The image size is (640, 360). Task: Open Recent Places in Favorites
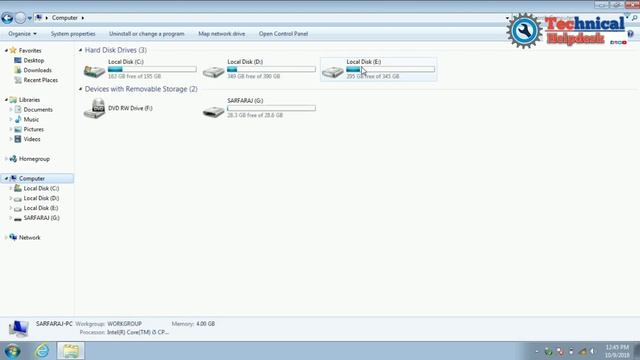40,80
